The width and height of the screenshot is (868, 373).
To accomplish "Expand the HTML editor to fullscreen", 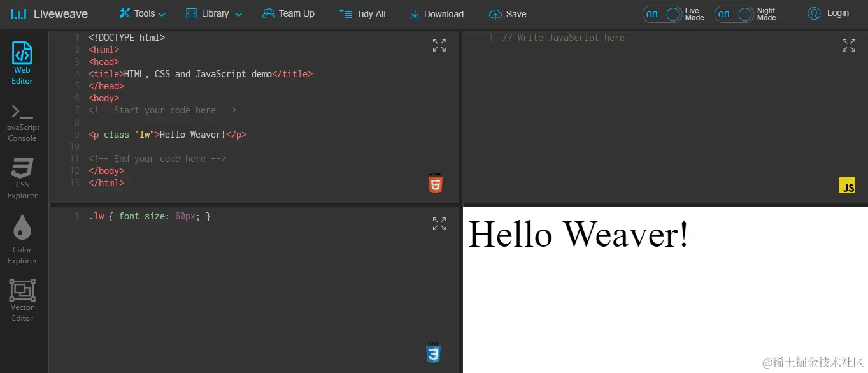I will 439,45.
